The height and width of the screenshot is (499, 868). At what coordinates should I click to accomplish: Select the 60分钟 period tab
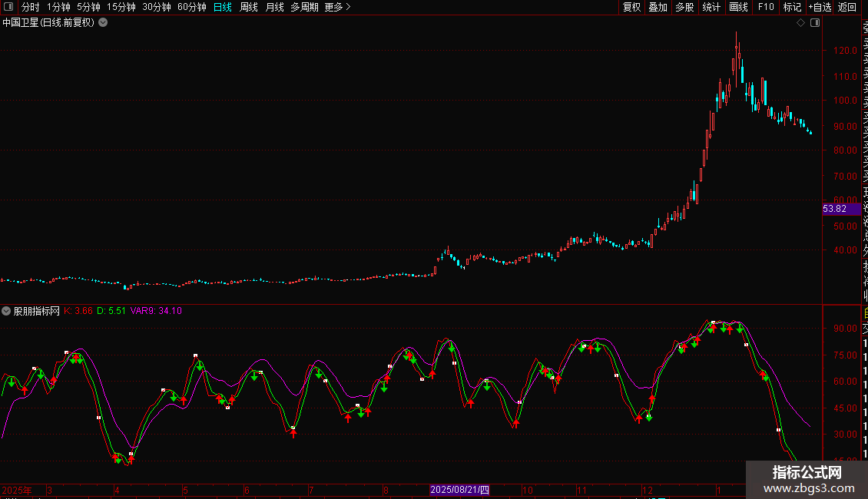tap(192, 7)
